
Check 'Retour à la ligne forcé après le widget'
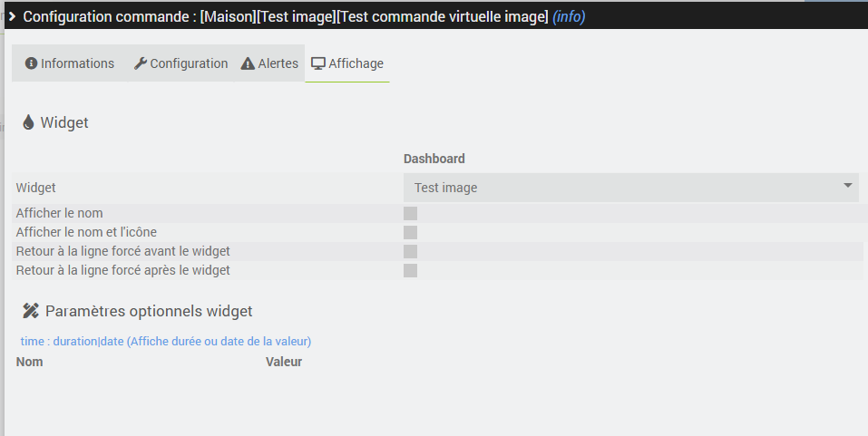410,270
